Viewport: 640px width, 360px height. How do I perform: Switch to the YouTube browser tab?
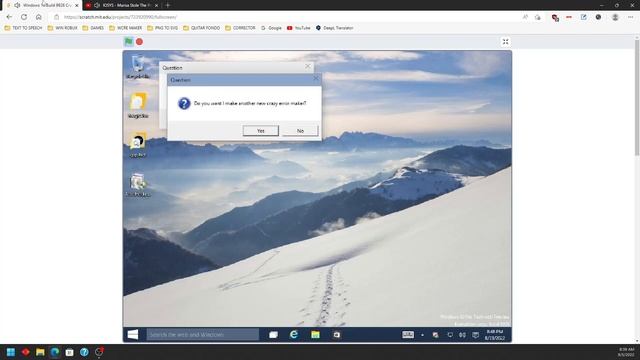point(122,5)
